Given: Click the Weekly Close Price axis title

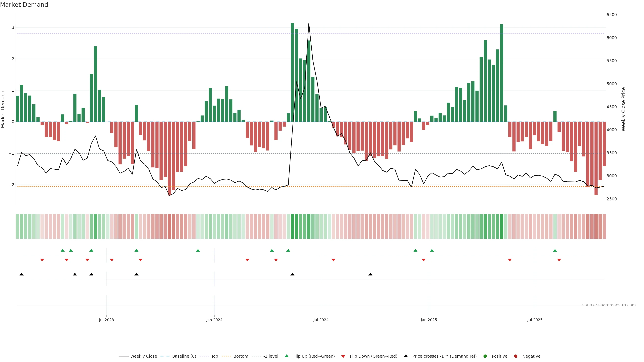Looking at the screenshot, I should [x=623, y=109].
